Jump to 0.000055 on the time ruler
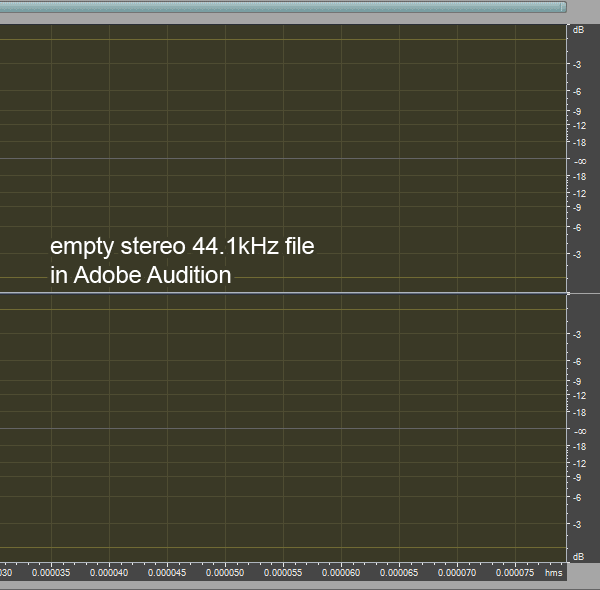 tap(282, 574)
